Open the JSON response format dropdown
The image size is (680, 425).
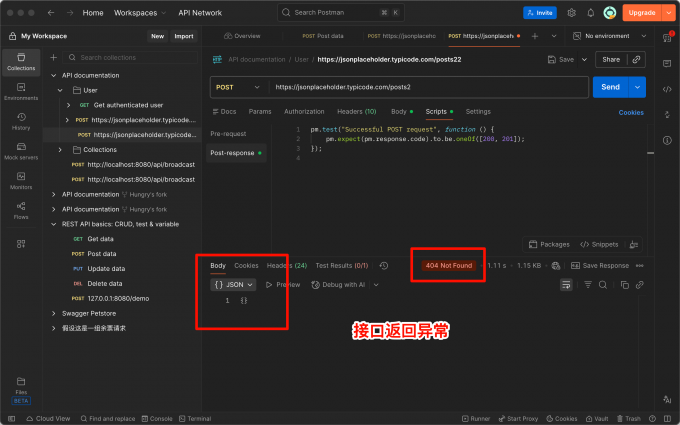[x=233, y=285]
